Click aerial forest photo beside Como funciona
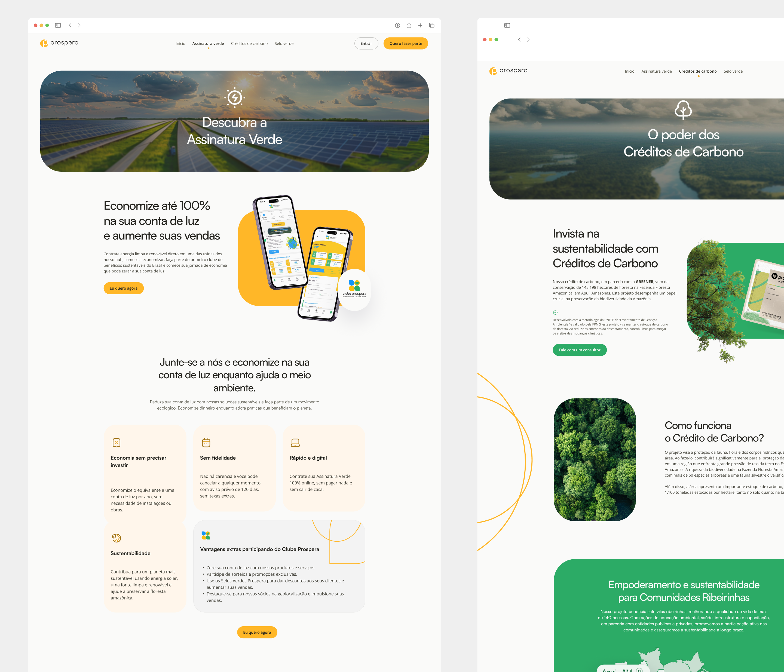 595,459
